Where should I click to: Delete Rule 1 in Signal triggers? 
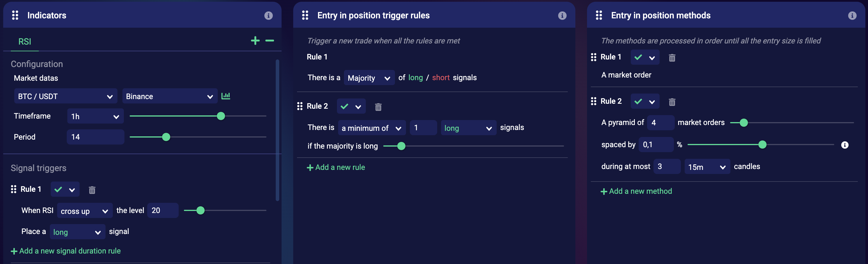(92, 190)
